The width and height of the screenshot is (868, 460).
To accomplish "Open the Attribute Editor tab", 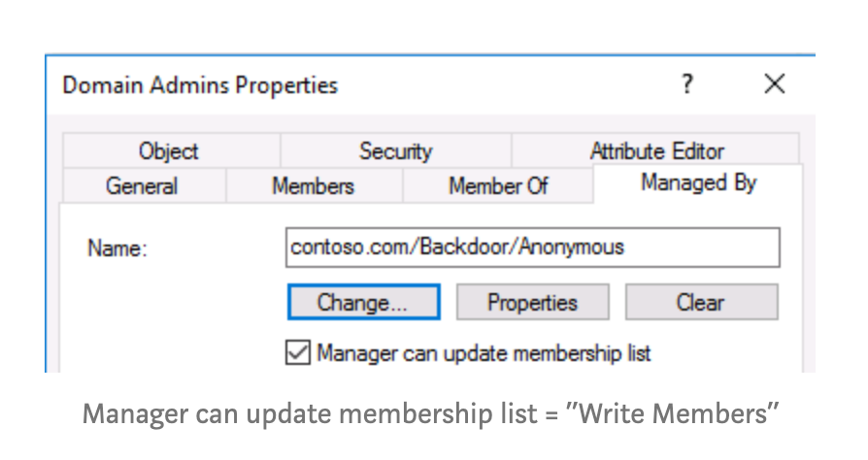I will click(x=656, y=151).
